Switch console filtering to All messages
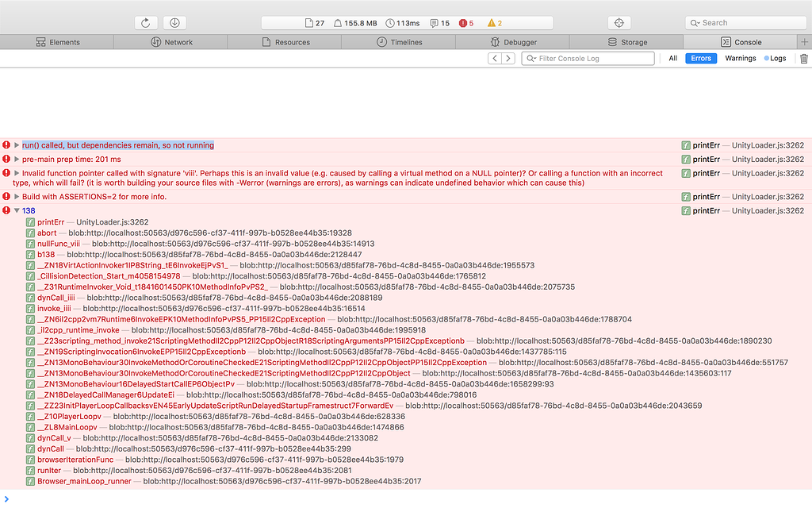Viewport: 812px width, 508px height. point(672,58)
